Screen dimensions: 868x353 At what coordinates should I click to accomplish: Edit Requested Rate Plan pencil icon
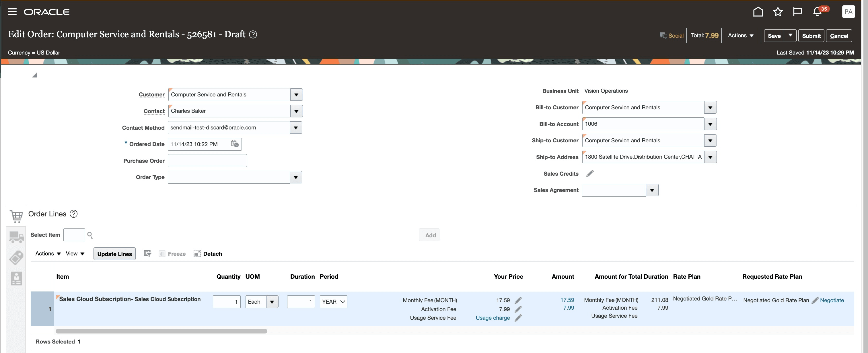point(815,300)
